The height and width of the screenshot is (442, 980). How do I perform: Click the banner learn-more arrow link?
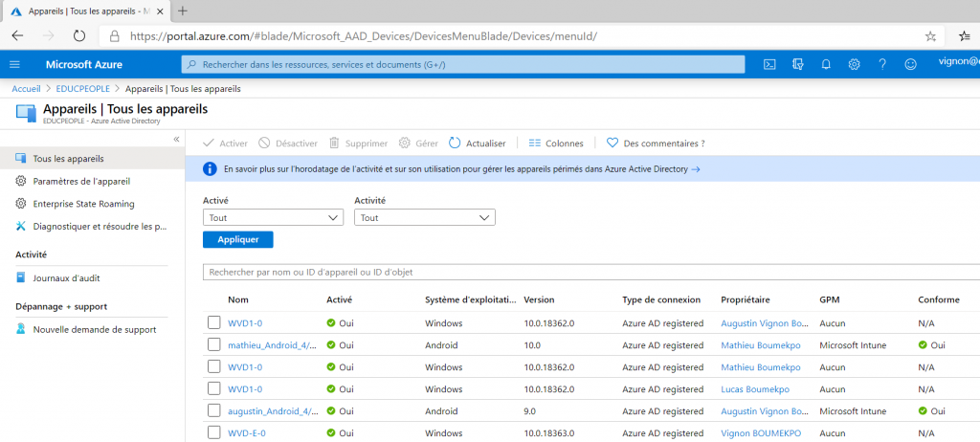coord(695,168)
